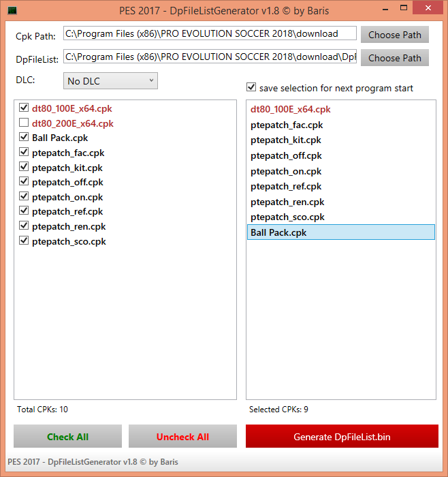This screenshot has height=477, width=448.
Task: Click the Cpk Path: label
Action: (35, 36)
